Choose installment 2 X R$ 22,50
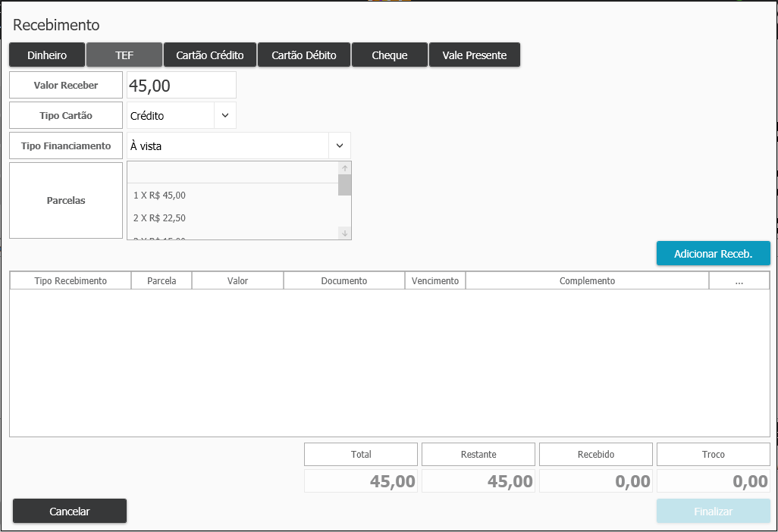 159,218
